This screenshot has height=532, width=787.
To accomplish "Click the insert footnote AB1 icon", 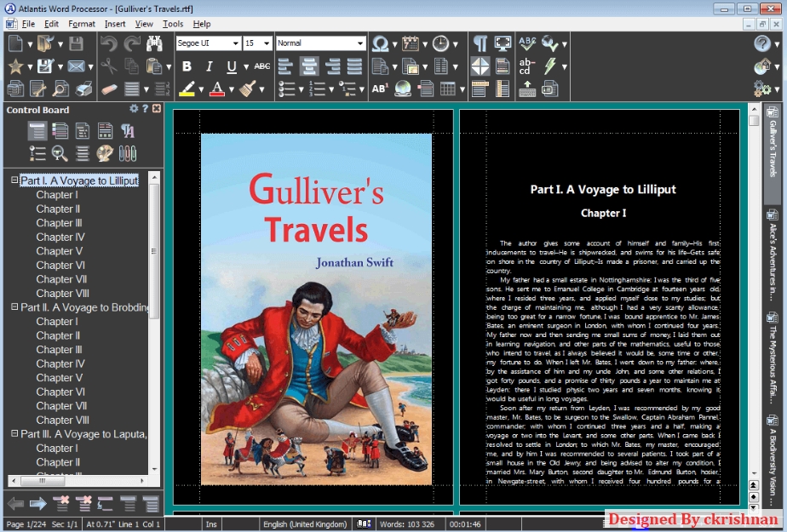I will pos(380,89).
